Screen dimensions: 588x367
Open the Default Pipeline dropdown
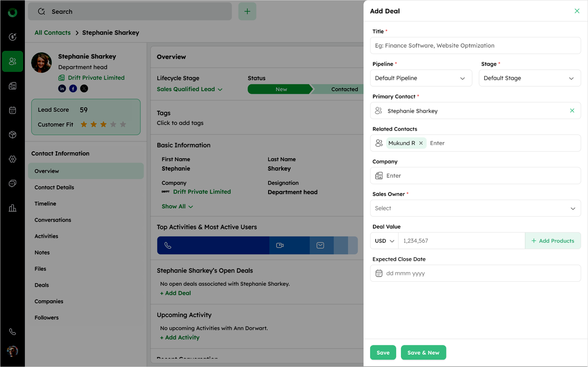[421, 78]
